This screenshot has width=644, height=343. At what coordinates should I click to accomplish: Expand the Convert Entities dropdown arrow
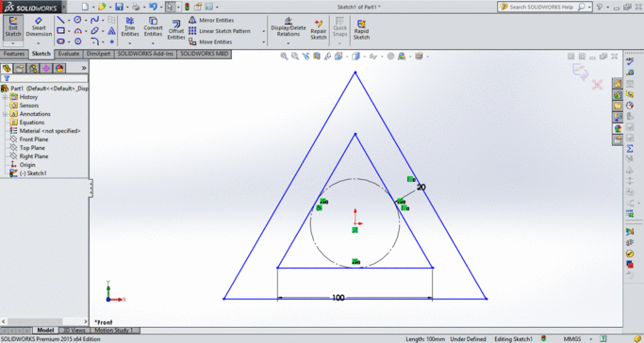click(x=153, y=43)
